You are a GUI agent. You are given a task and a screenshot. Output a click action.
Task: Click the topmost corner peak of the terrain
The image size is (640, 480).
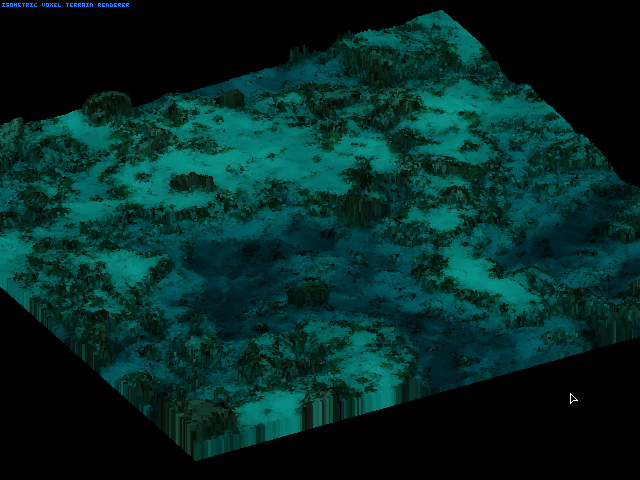[441, 14]
